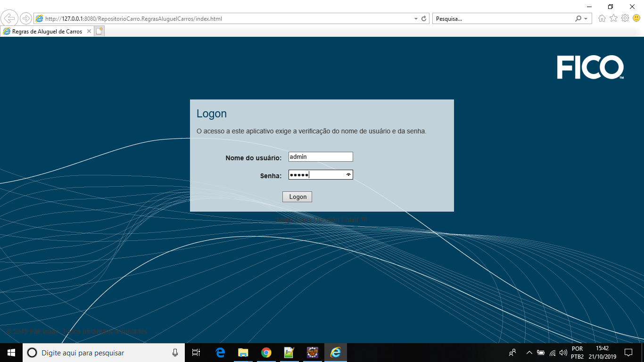Open a new browser tab
Screen dimensions: 644x362
click(99, 31)
